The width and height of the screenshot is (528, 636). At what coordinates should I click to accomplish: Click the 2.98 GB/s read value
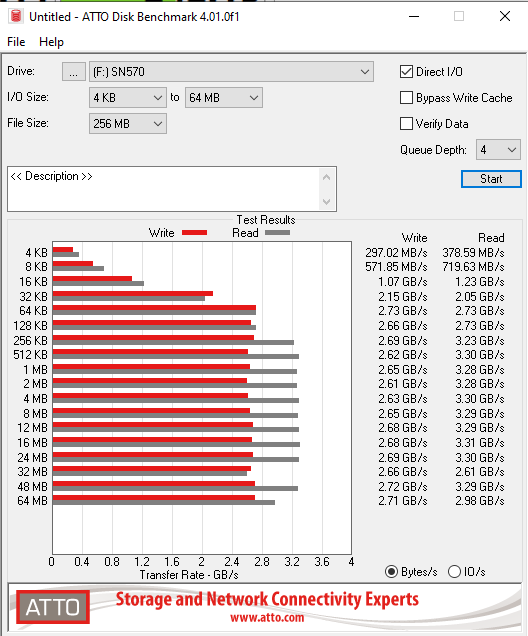point(480,501)
